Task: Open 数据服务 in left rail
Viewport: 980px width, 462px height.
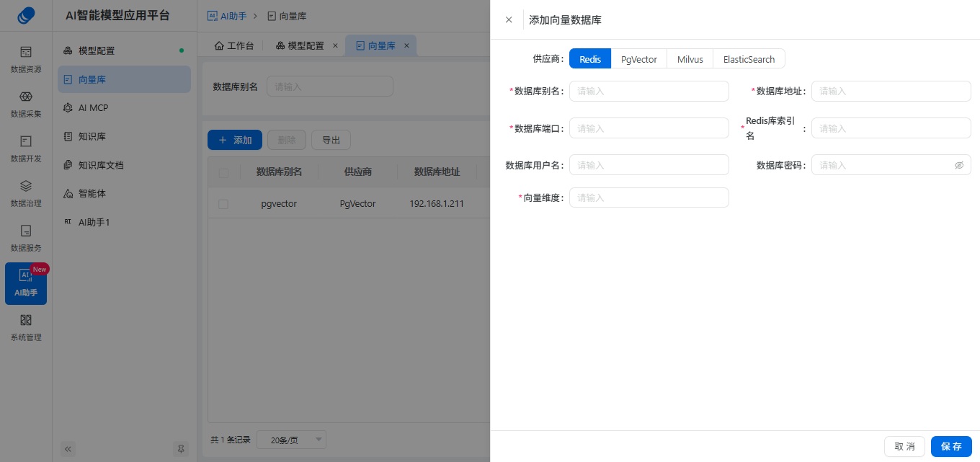Action: (x=26, y=238)
